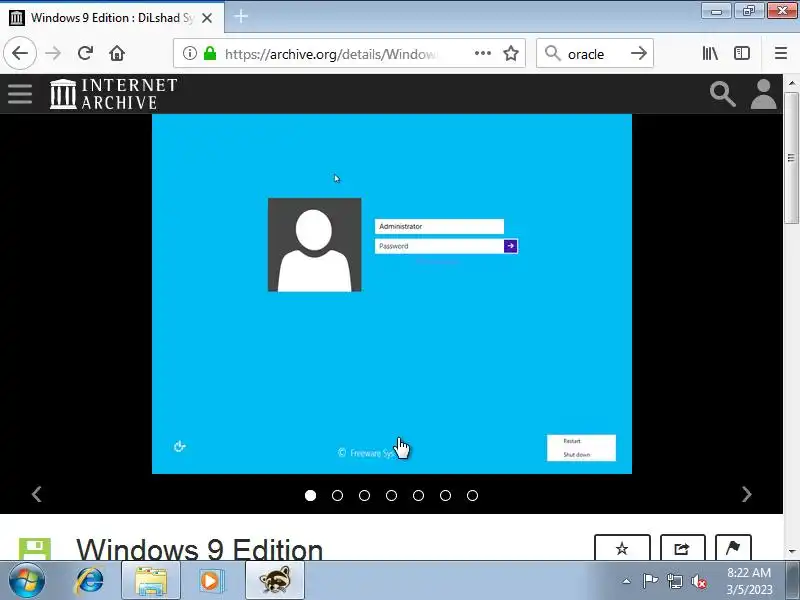The width and height of the screenshot is (800, 600).
Task: Click the page scrollbar up arrow
Action: pyautogui.click(x=791, y=83)
